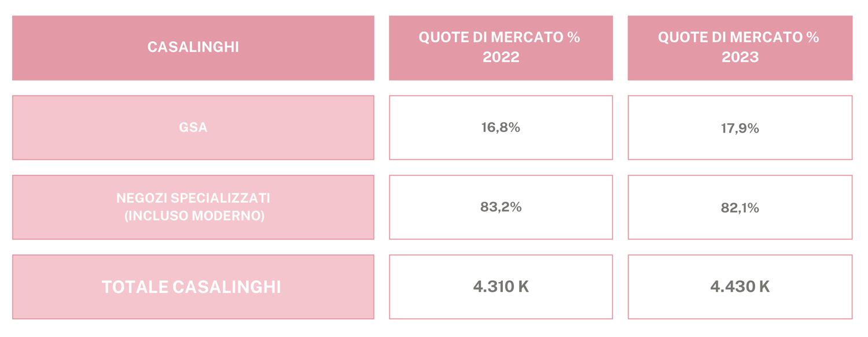Click specialized shops 2023 share value
The image size is (868, 337).
click(x=740, y=208)
